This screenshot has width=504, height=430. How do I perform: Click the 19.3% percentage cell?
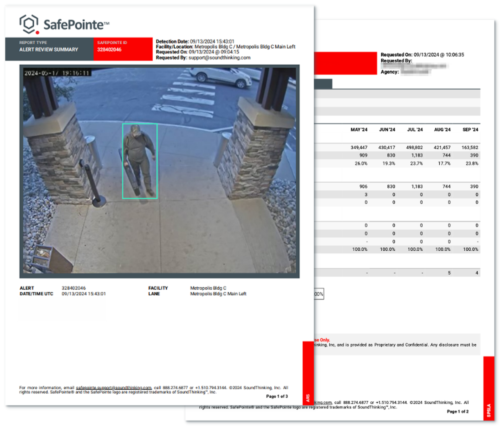389,163
